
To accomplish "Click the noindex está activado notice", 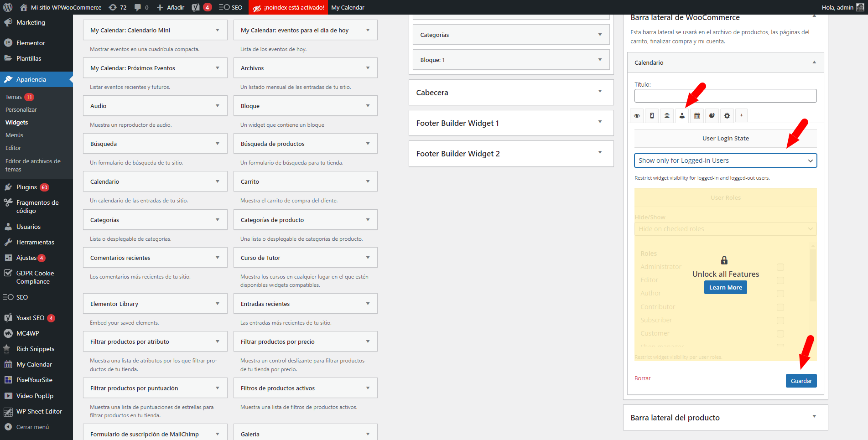I will 288,7.
